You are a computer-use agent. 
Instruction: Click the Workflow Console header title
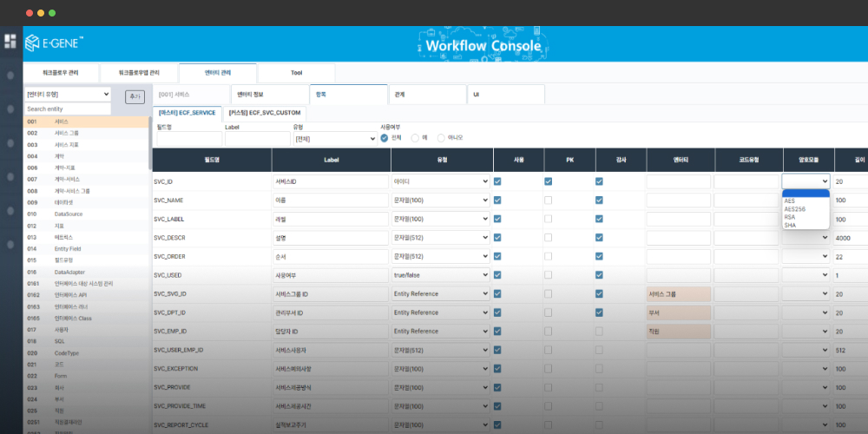click(x=483, y=45)
